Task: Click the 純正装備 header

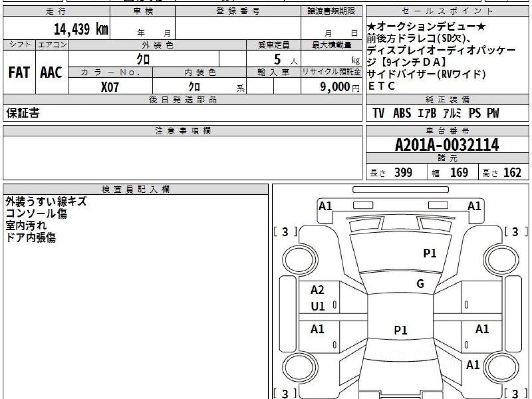Action: point(447,100)
